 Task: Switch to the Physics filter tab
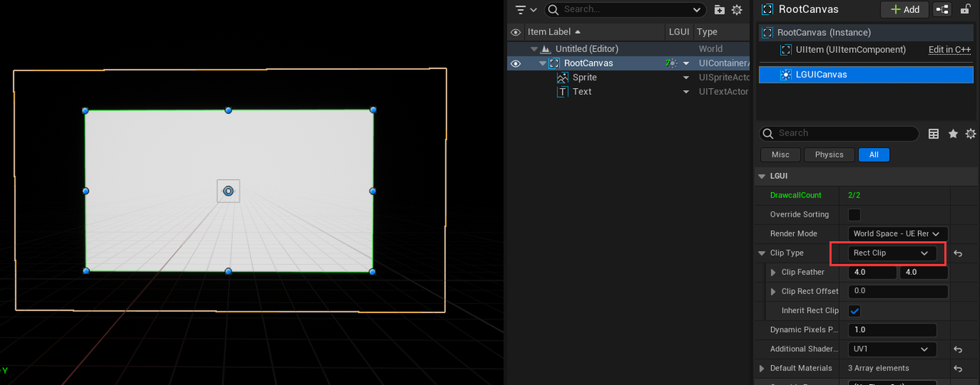click(x=828, y=155)
